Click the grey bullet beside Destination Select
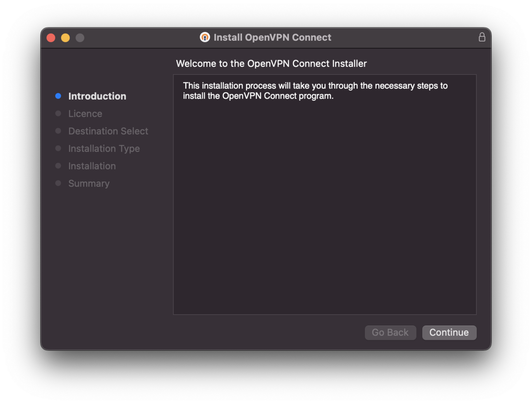 (x=58, y=131)
